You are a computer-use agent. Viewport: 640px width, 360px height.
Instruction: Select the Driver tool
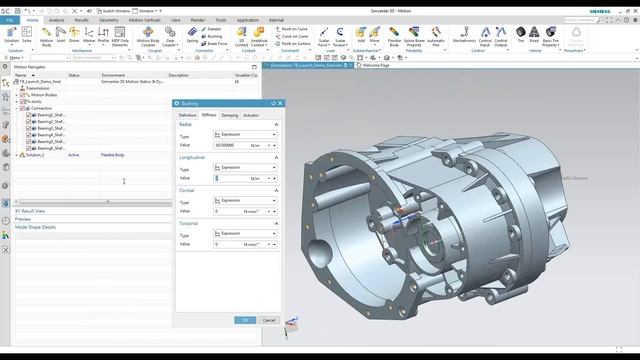74,35
